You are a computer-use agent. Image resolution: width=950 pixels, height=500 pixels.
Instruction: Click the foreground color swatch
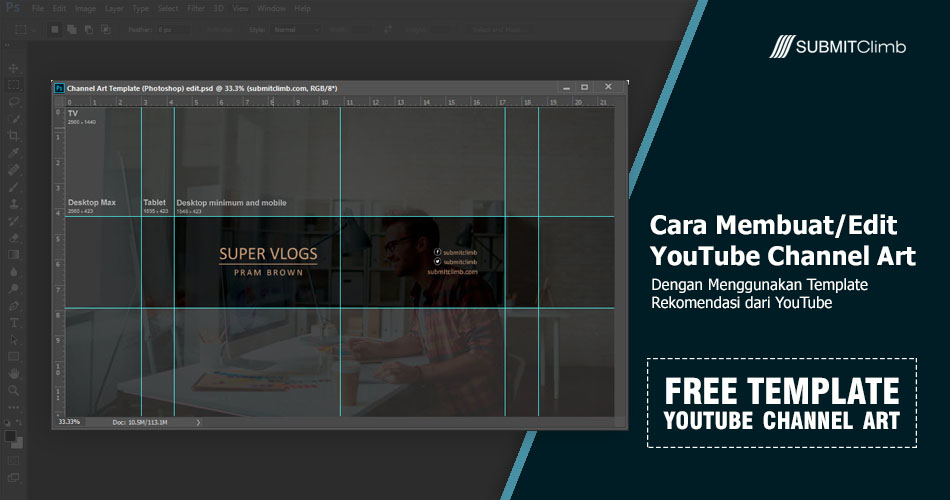pos(10,436)
